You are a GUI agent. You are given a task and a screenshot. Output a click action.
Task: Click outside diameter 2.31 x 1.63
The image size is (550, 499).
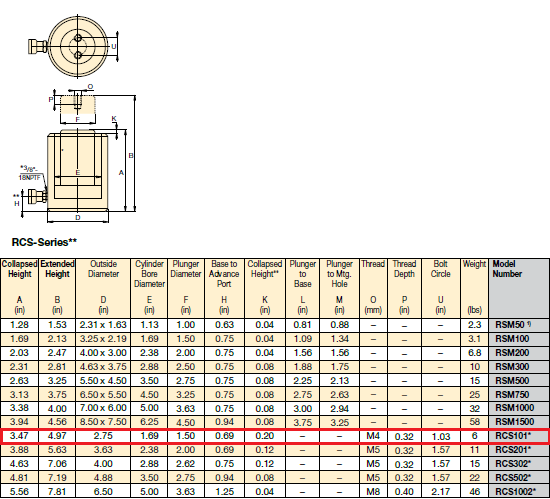[103, 325]
